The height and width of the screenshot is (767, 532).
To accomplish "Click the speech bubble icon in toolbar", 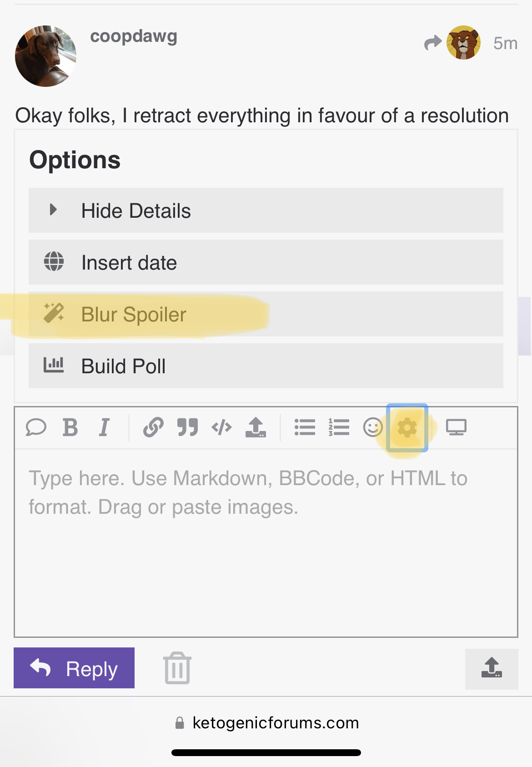I will click(x=36, y=427).
